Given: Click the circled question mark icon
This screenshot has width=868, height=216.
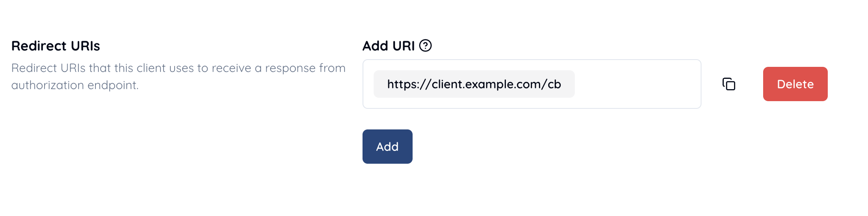Looking at the screenshot, I should [425, 45].
